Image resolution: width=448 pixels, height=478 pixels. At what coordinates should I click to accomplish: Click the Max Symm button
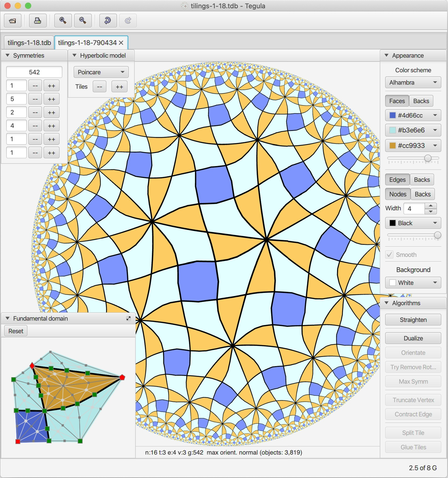coord(413,382)
